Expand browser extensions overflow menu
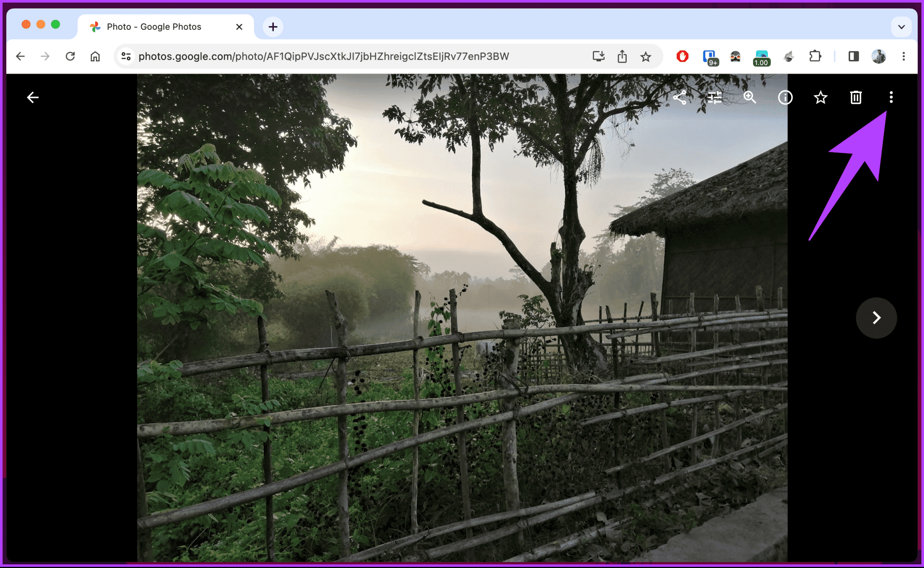Image resolution: width=924 pixels, height=568 pixels. coord(813,56)
